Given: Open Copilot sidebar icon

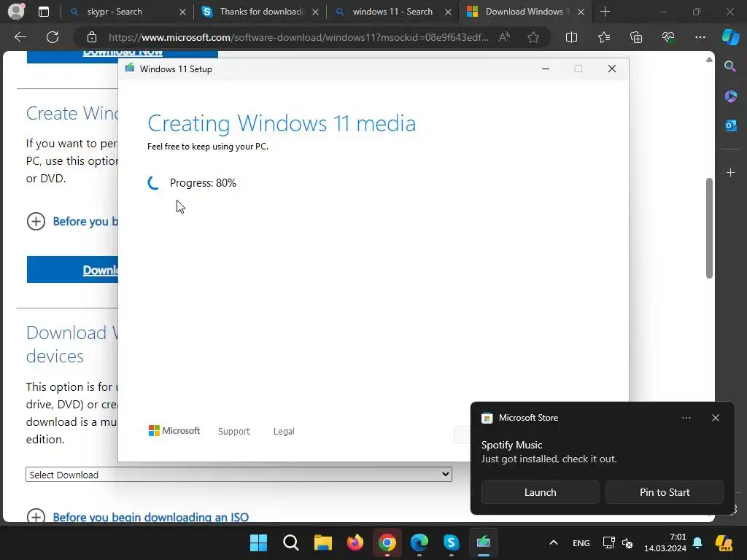Looking at the screenshot, I should point(730,37).
